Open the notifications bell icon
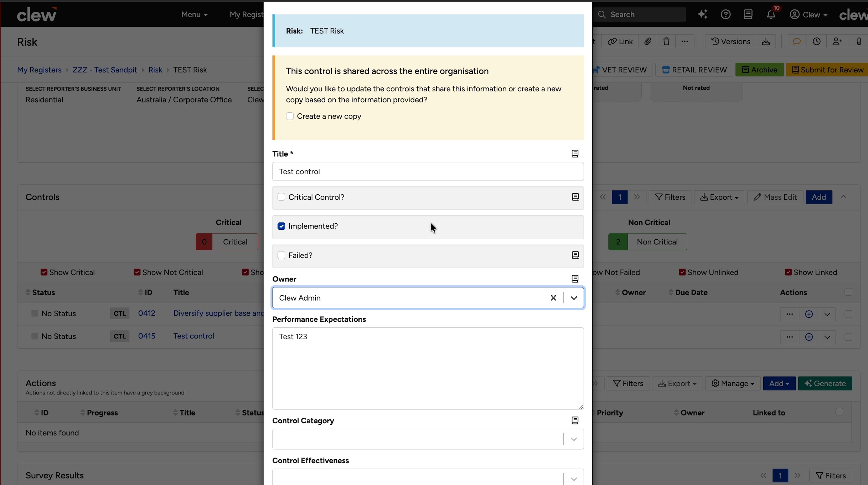The image size is (868, 485). (771, 15)
